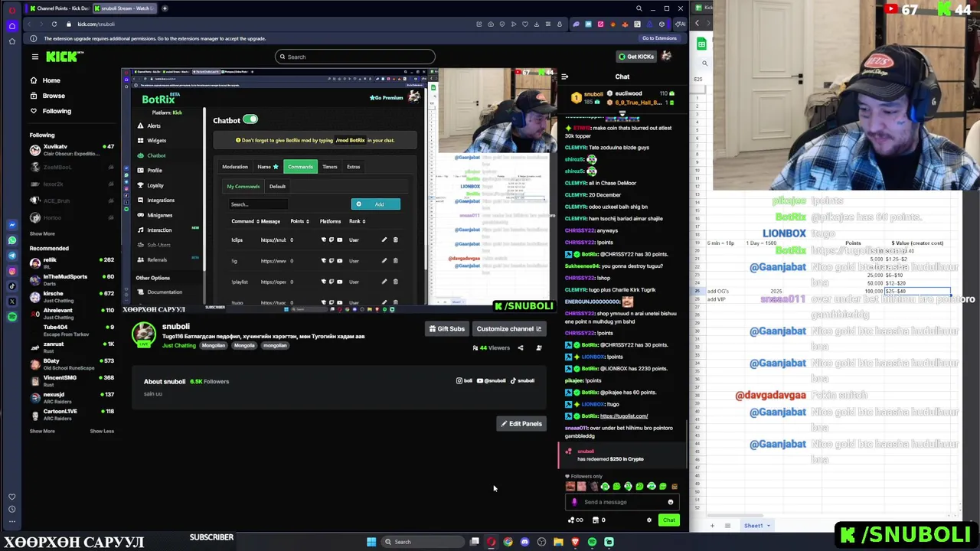Open File Explorer from the taskbar
This screenshot has height=551, width=980.
click(558, 542)
